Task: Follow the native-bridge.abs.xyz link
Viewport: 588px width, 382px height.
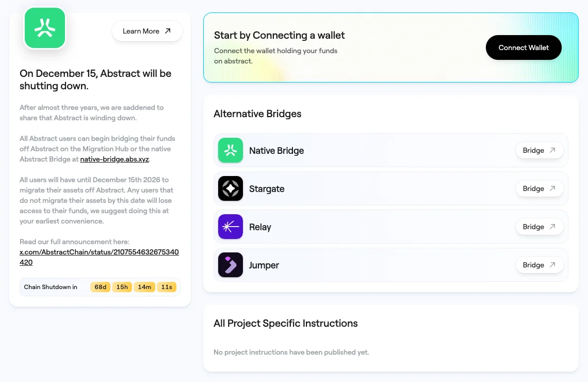Action: click(115, 159)
